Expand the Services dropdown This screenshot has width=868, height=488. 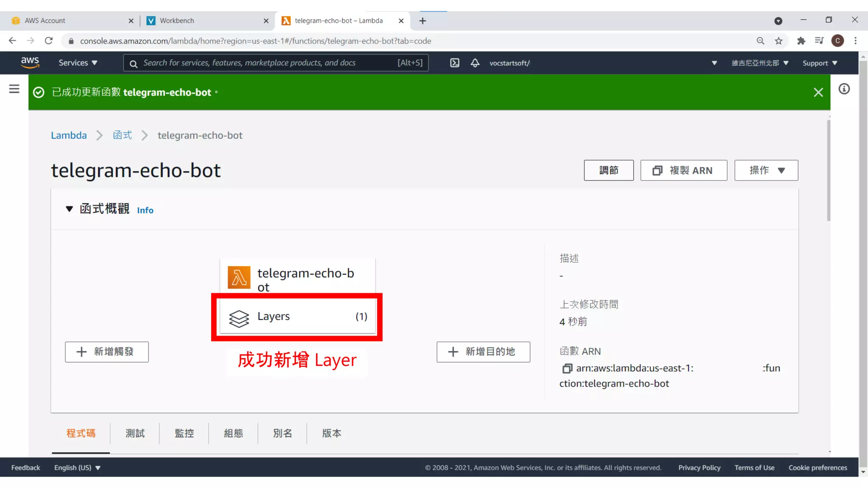click(78, 63)
